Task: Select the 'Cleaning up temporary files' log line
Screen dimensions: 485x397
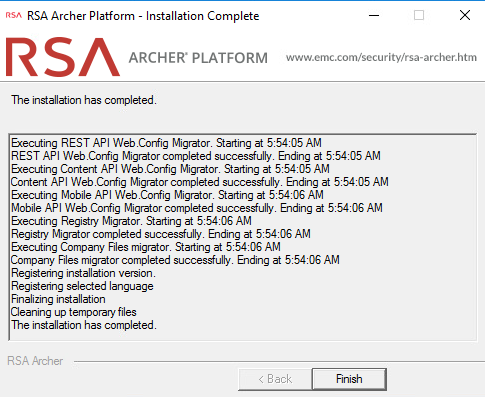Action: [x=74, y=312]
